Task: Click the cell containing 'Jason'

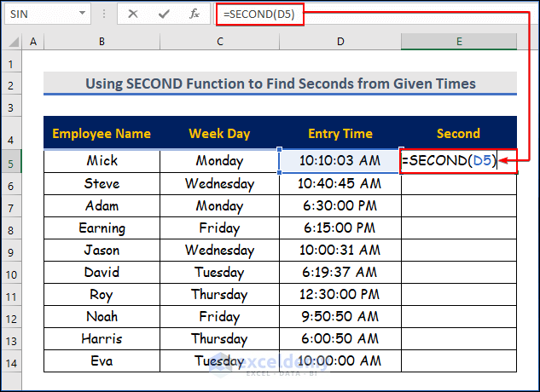Action: coord(102,250)
